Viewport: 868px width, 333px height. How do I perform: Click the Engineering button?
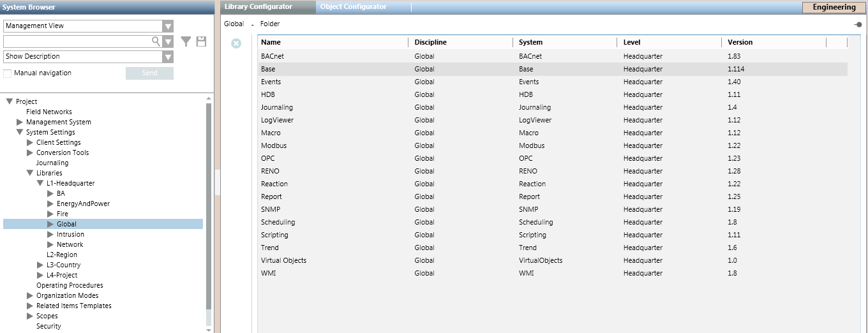click(834, 8)
